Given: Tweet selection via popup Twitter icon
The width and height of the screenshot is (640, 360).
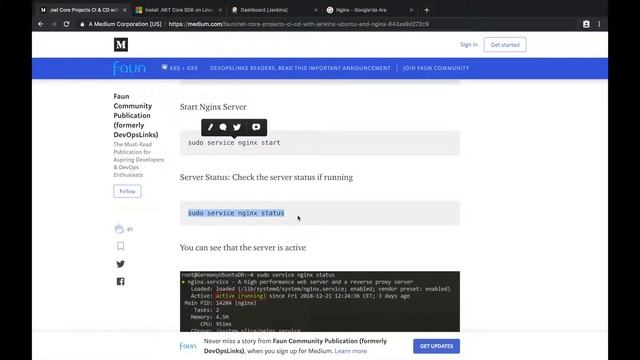Looking at the screenshot, I should pos(237,127).
